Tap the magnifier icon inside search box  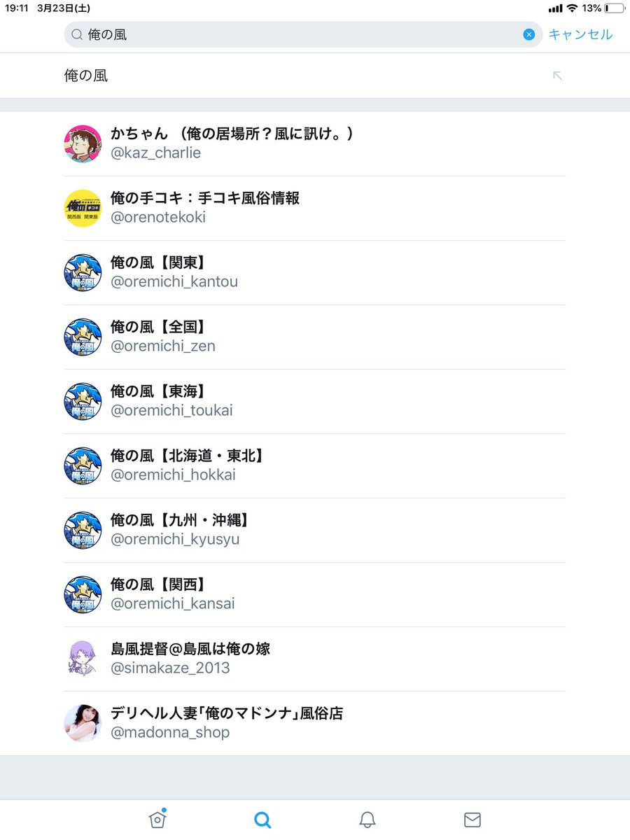(x=77, y=34)
